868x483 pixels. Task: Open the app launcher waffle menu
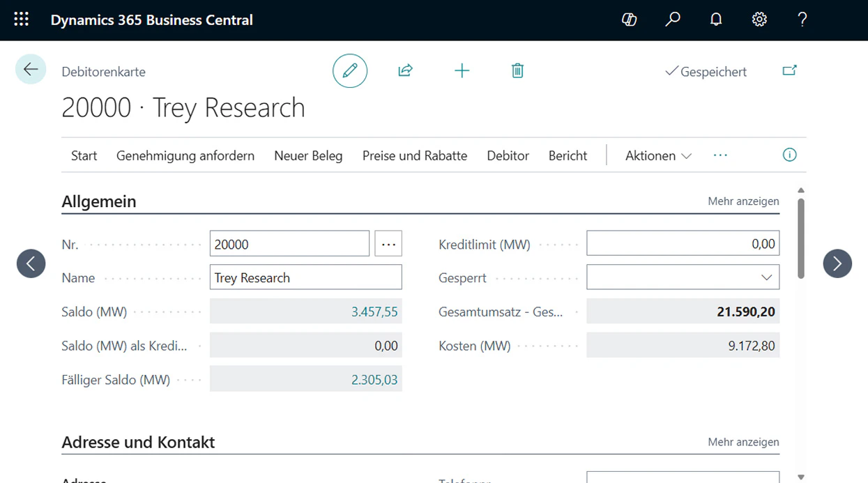(x=22, y=20)
